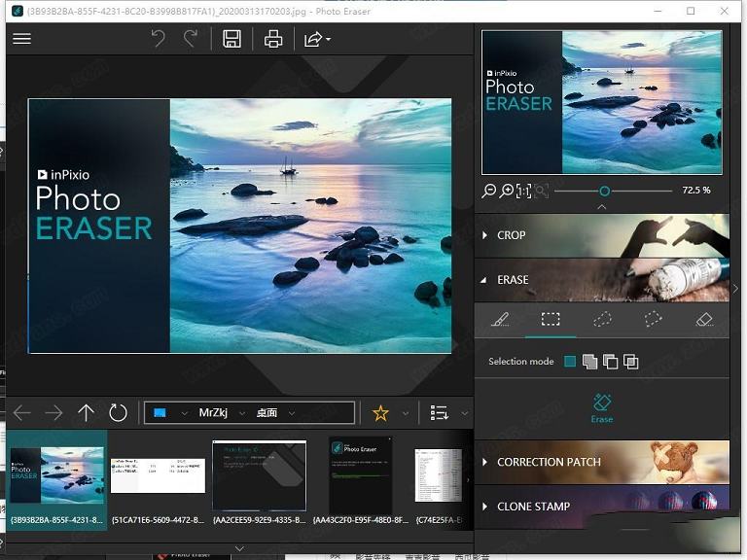The height and width of the screenshot is (560, 747).
Task: Open the 桌面 folder breadcrumb
Action: click(267, 413)
